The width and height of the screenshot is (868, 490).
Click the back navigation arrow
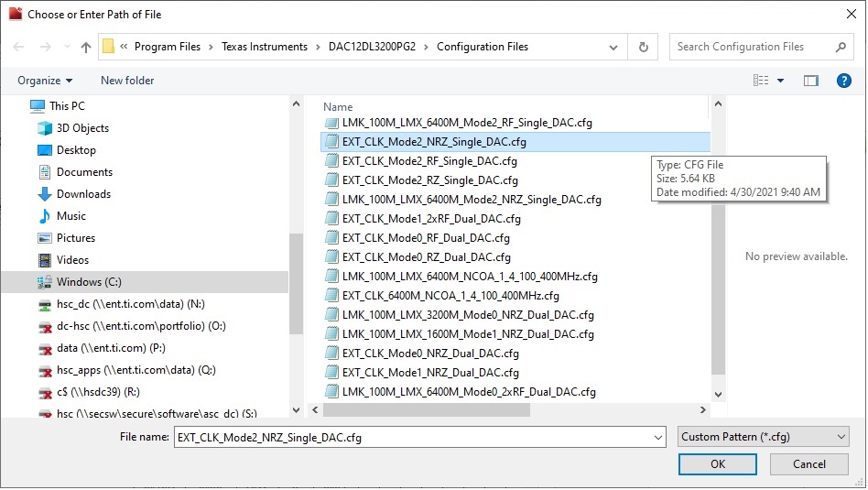pyautogui.click(x=19, y=47)
